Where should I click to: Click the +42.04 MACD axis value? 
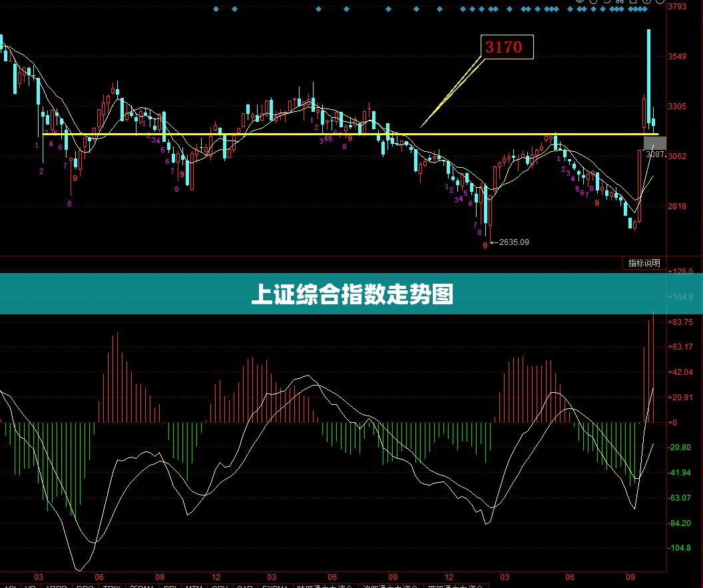pyautogui.click(x=680, y=372)
